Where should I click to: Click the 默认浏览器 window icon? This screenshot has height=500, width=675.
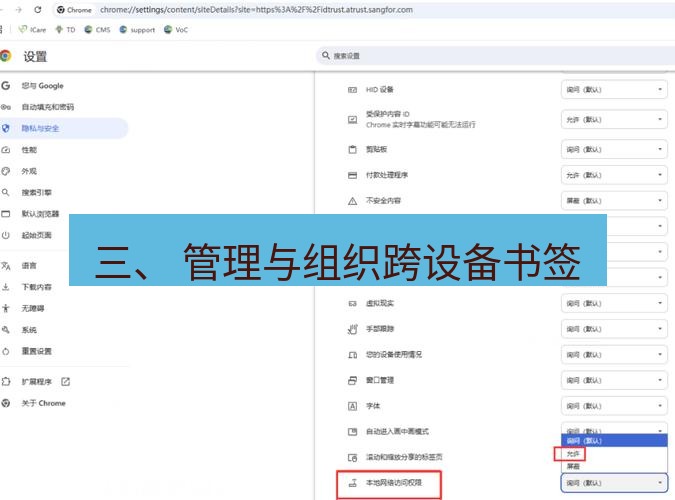coord(6,214)
